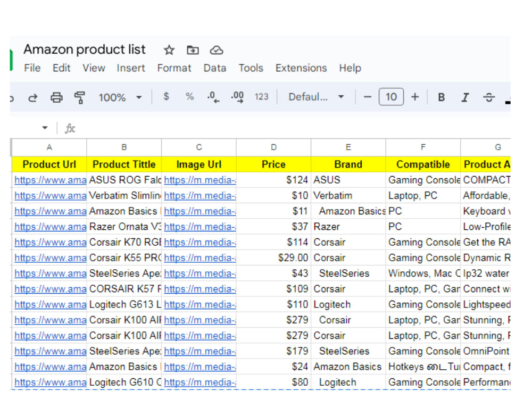This screenshot has height=399, width=532.
Task: Select the Verbatim brand cell
Action: point(348,195)
